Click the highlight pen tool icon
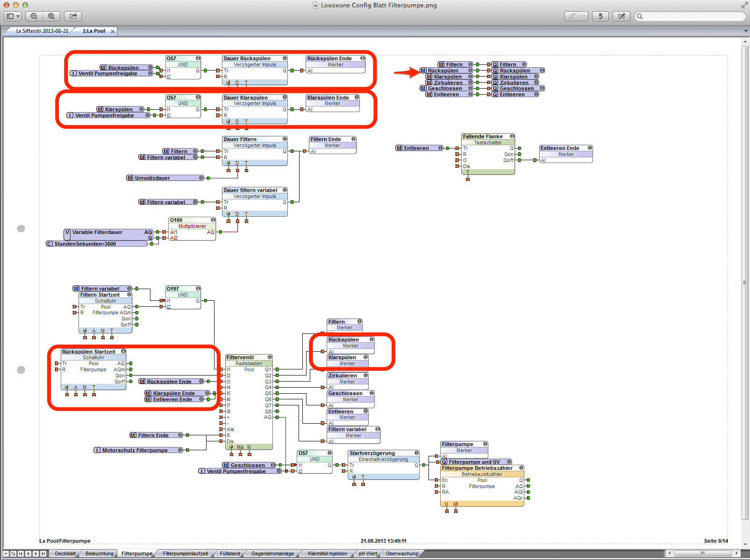The width and height of the screenshot is (750, 560). pyautogui.click(x=571, y=16)
